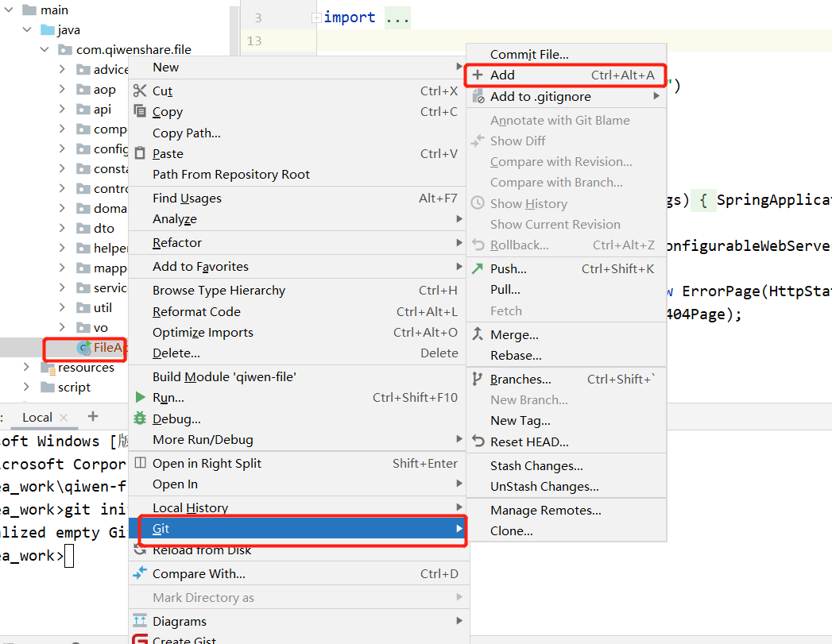This screenshot has width=832, height=644.
Task: Close the Local terminal tab
Action: [64, 418]
